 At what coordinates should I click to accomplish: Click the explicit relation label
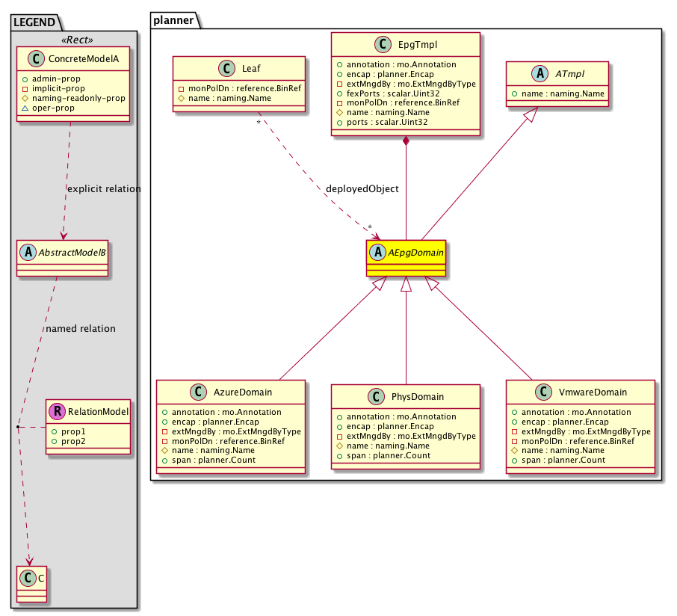coord(103,189)
